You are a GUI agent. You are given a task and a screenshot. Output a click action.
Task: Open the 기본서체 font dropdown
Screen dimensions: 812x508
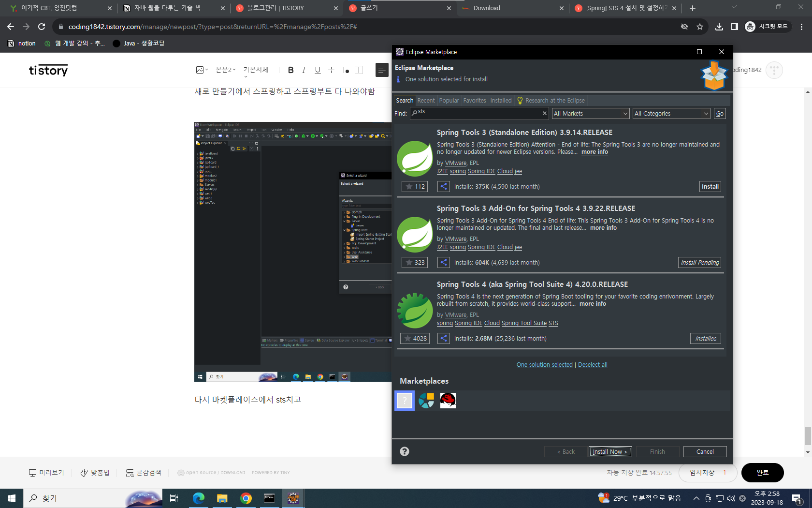coord(256,71)
